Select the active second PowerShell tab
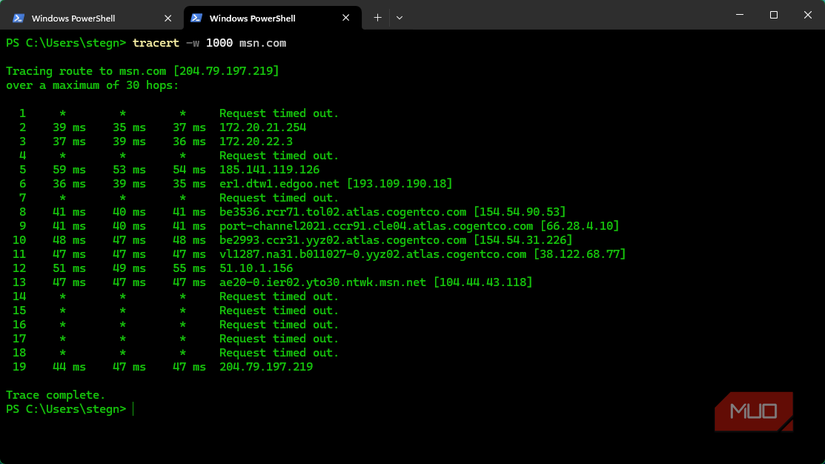The image size is (825, 464). pos(252,18)
